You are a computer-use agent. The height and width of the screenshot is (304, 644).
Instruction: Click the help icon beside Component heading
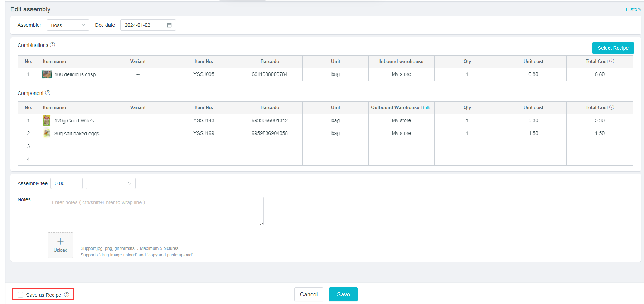click(48, 93)
